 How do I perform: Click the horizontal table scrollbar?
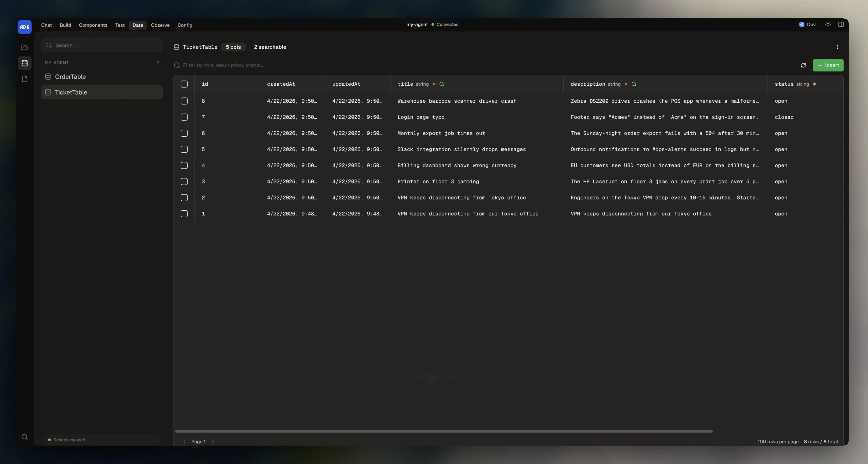pos(444,431)
